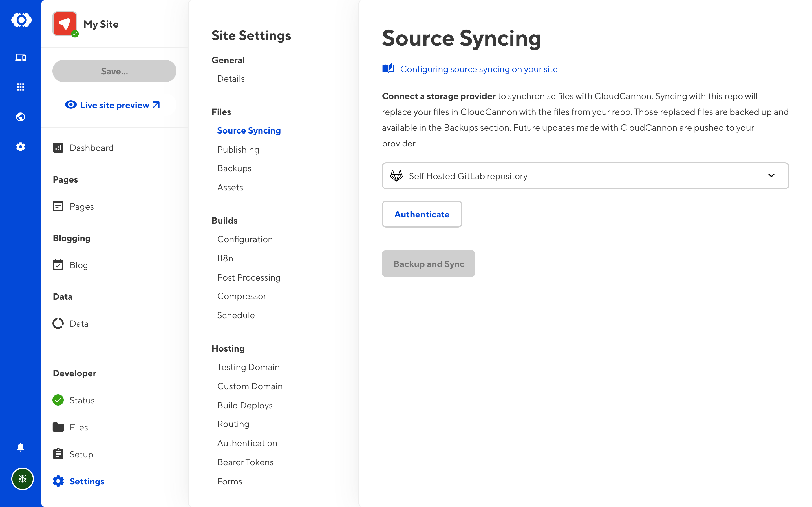Open Live site preview link
Viewport: 812px width, 507px height.
(112, 105)
